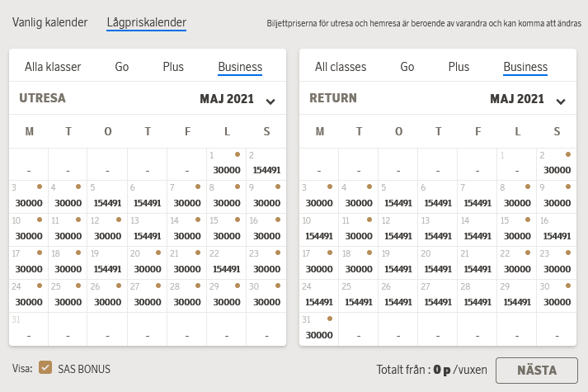Choose Plus class in return calendar
The height and width of the screenshot is (392, 588).
pos(459,67)
